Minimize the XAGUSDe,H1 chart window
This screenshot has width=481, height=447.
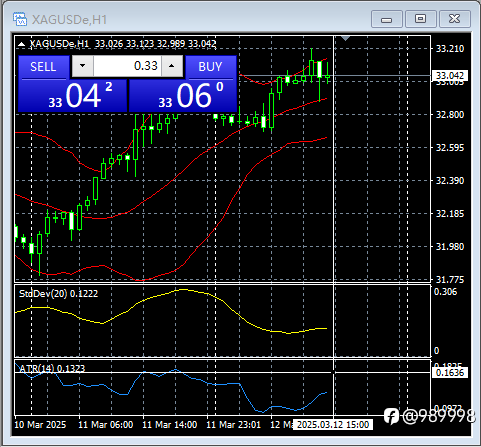pyautogui.click(x=387, y=19)
